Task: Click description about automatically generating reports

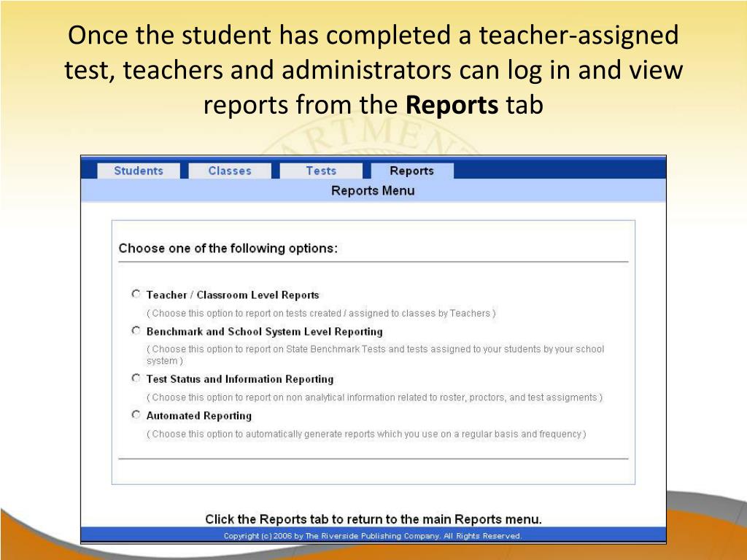Action: [366, 435]
